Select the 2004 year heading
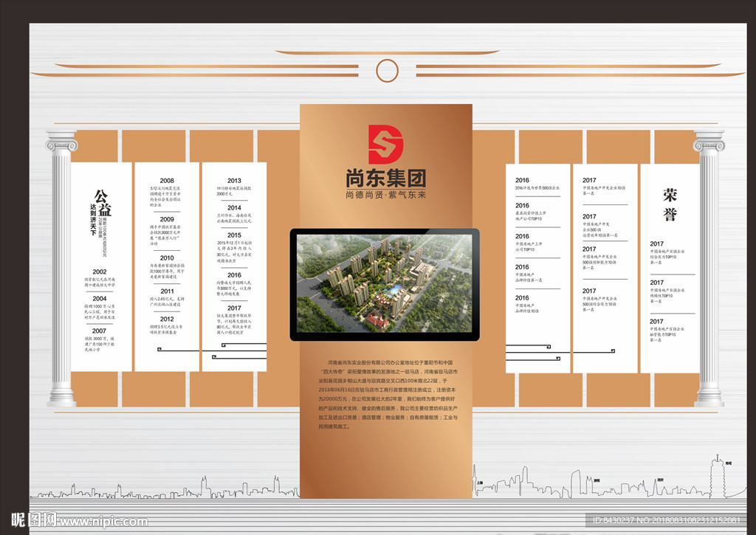 pos(100,299)
